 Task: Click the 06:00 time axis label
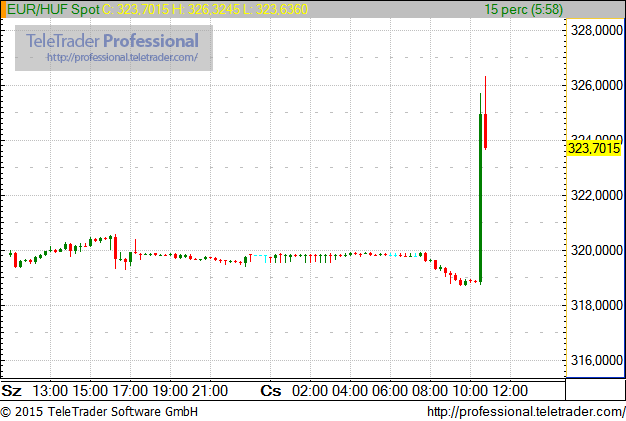(x=390, y=391)
